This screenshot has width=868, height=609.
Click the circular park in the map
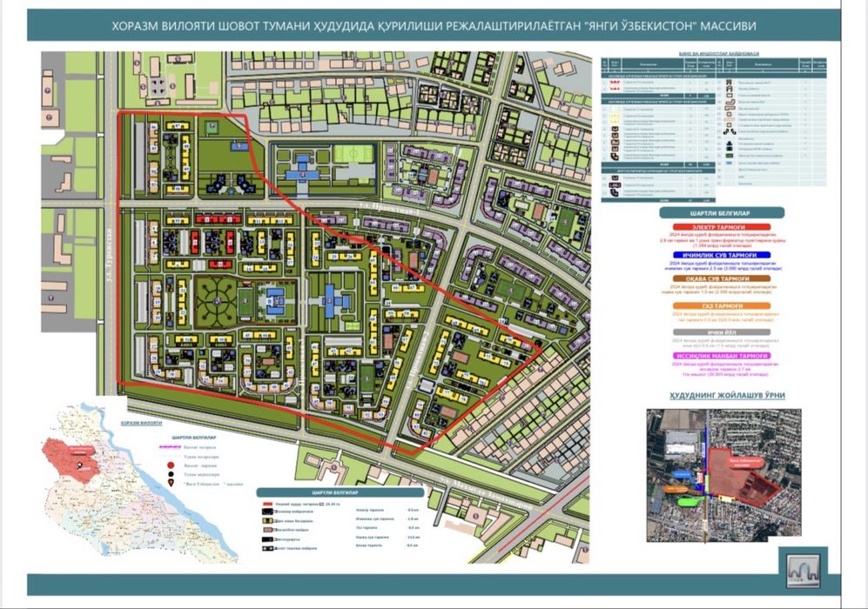[217, 302]
